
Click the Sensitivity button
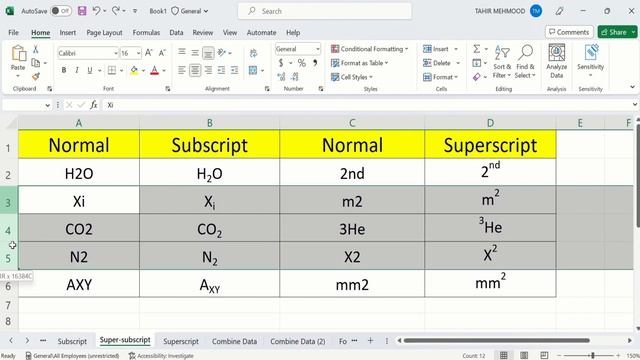pos(590,61)
